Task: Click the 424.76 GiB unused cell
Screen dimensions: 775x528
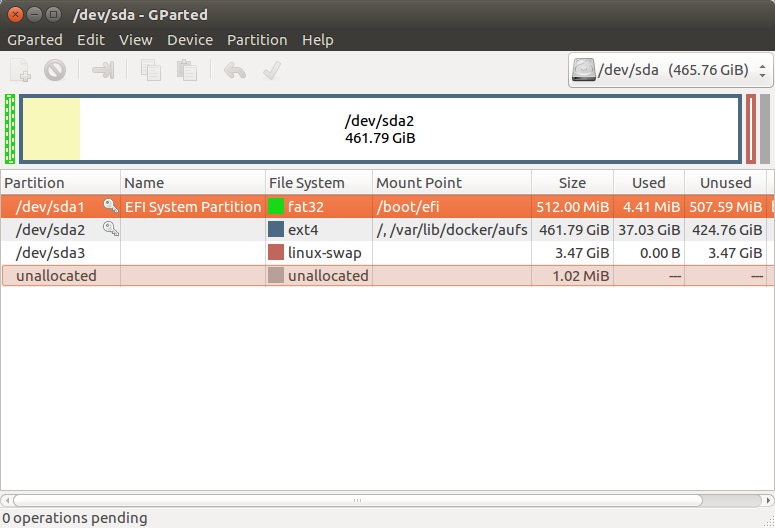Action: click(727, 230)
